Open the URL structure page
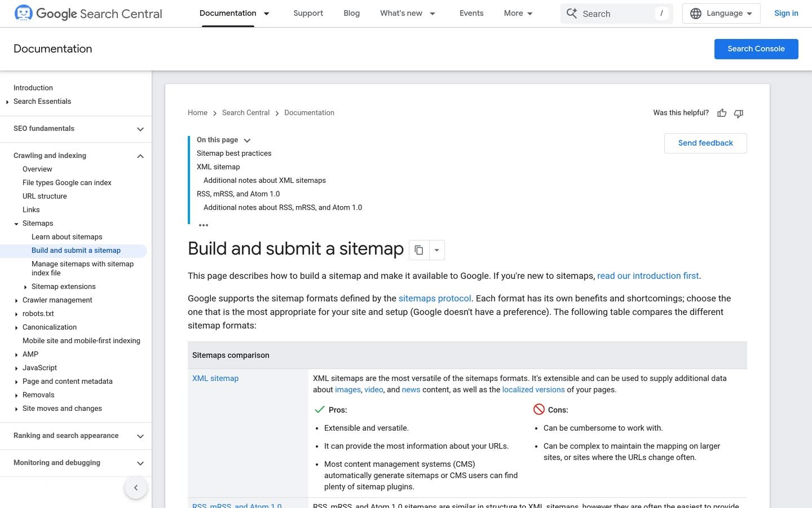This screenshot has height=508, width=812. [x=45, y=196]
